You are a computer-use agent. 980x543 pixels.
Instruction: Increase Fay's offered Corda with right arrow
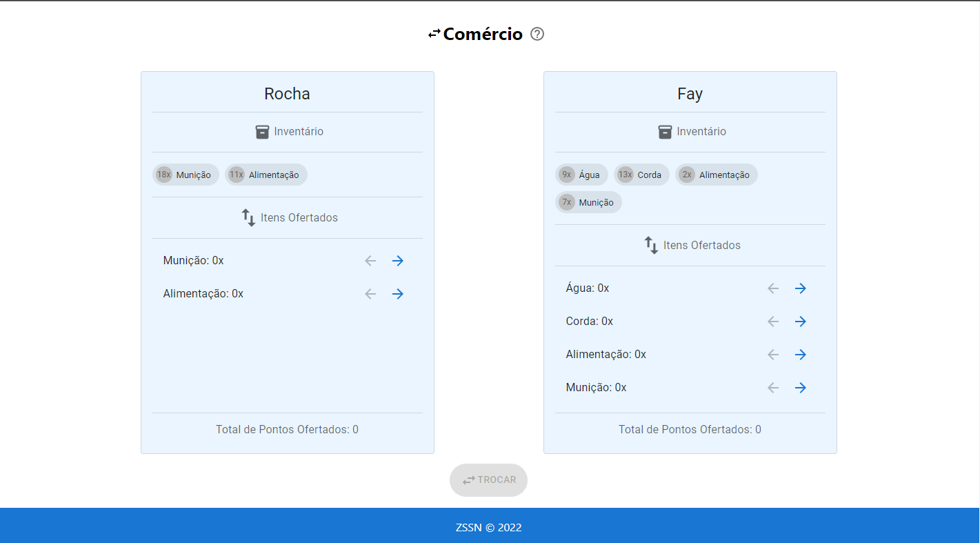[x=801, y=322]
